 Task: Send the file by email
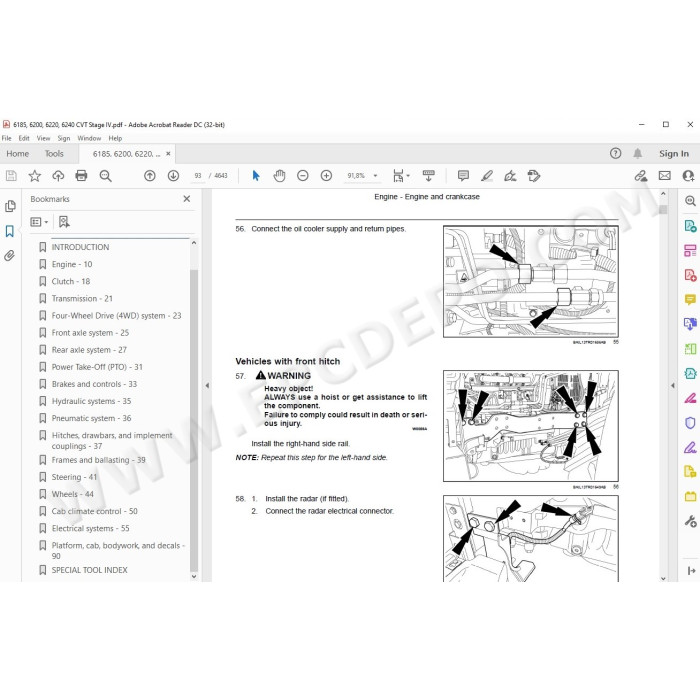[x=665, y=176]
